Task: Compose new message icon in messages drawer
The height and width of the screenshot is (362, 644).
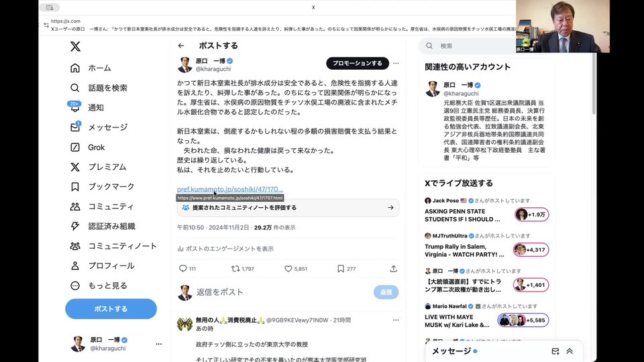Action: point(555,351)
